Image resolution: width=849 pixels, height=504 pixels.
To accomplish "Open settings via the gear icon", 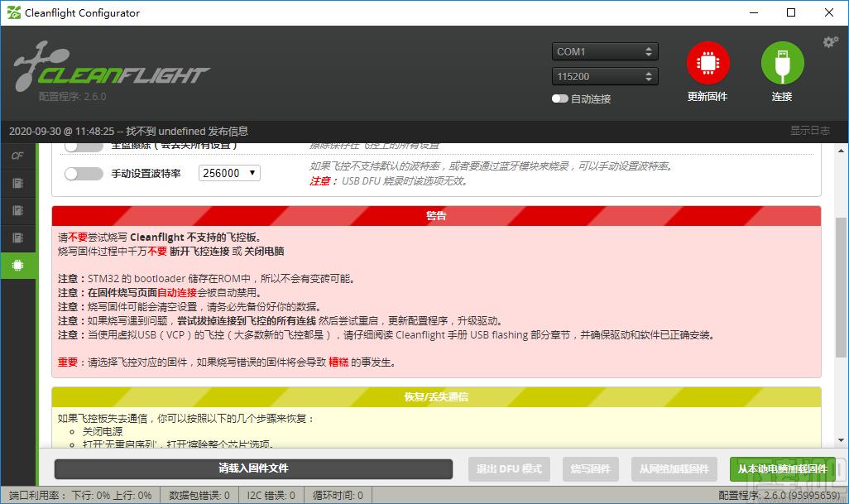I will click(x=830, y=41).
